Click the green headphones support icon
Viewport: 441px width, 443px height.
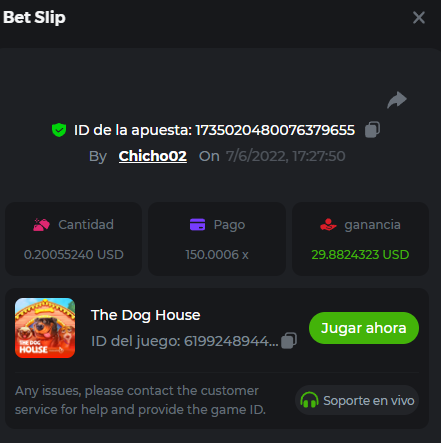(x=309, y=400)
